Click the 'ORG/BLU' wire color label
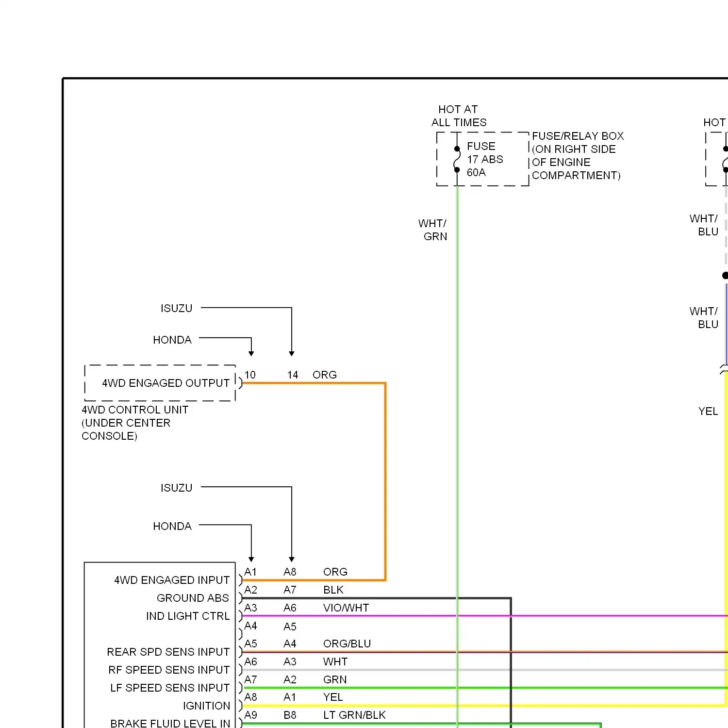 347,644
